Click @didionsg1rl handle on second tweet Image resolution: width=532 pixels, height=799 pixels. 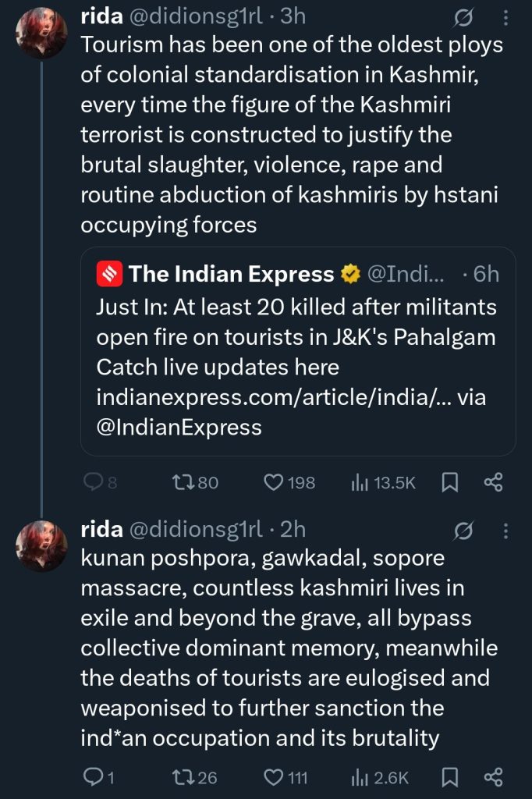tap(195, 529)
